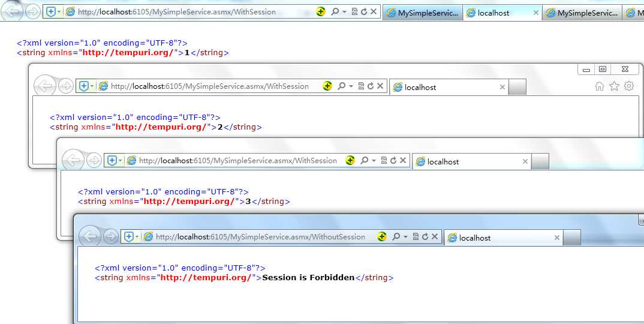Open a new tab in result 3 window
Image resolution: width=644 pixels, height=324 pixels.
[540, 161]
